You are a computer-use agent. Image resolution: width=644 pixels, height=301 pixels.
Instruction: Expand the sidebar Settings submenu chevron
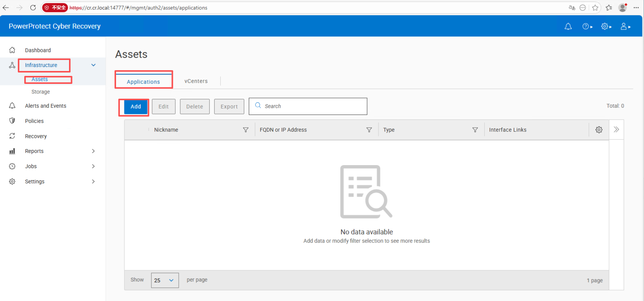point(93,181)
